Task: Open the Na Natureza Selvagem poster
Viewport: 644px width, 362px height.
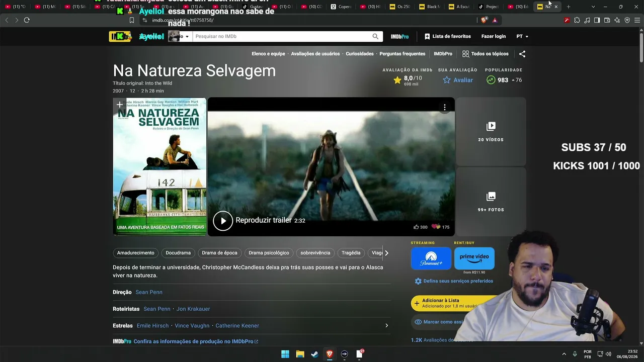Action: [x=159, y=166]
